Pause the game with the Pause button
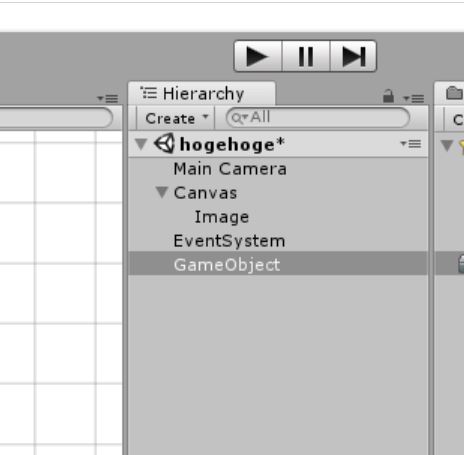Viewport: 464px width, 455px height. pyautogui.click(x=306, y=56)
